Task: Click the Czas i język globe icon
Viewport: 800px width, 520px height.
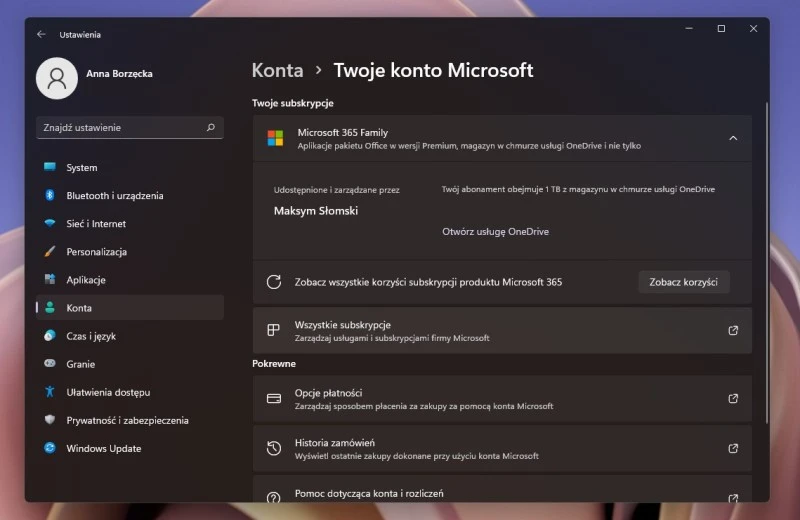Action: coord(49,335)
